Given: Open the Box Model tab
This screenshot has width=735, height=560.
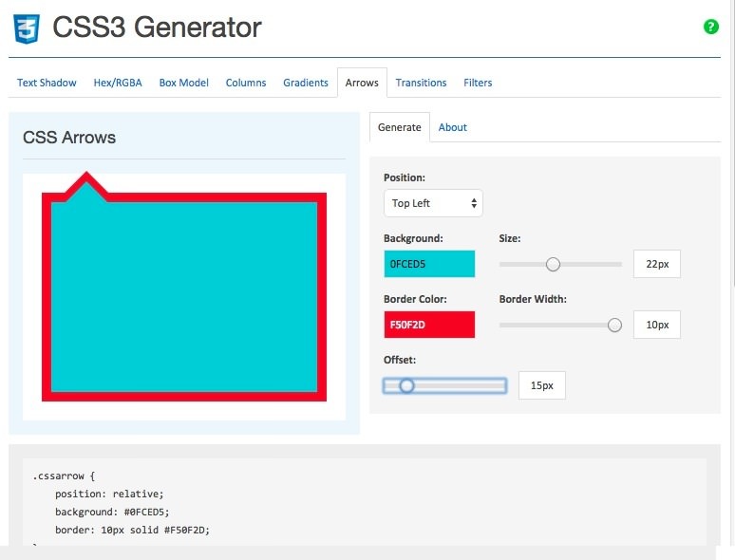Looking at the screenshot, I should tap(184, 83).
